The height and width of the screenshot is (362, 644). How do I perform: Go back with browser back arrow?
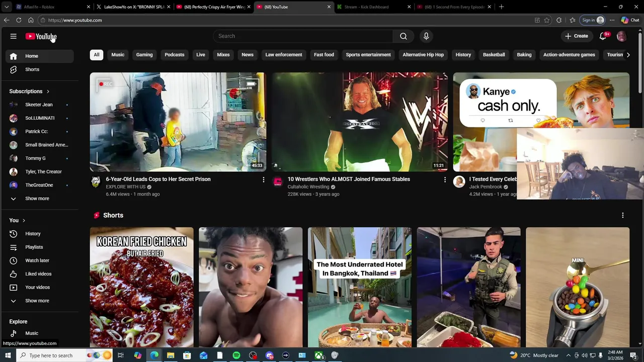pyautogui.click(x=7, y=20)
